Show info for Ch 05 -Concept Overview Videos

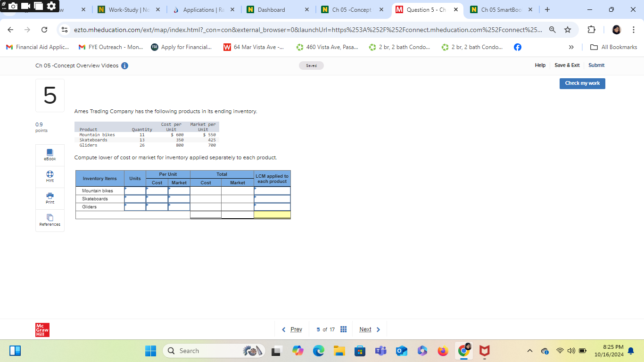[124, 66]
